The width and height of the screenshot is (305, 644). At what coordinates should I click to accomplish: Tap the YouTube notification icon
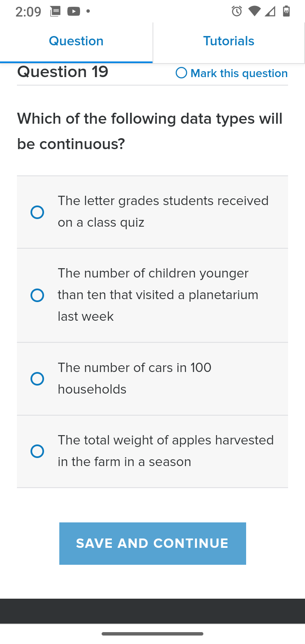point(73,11)
